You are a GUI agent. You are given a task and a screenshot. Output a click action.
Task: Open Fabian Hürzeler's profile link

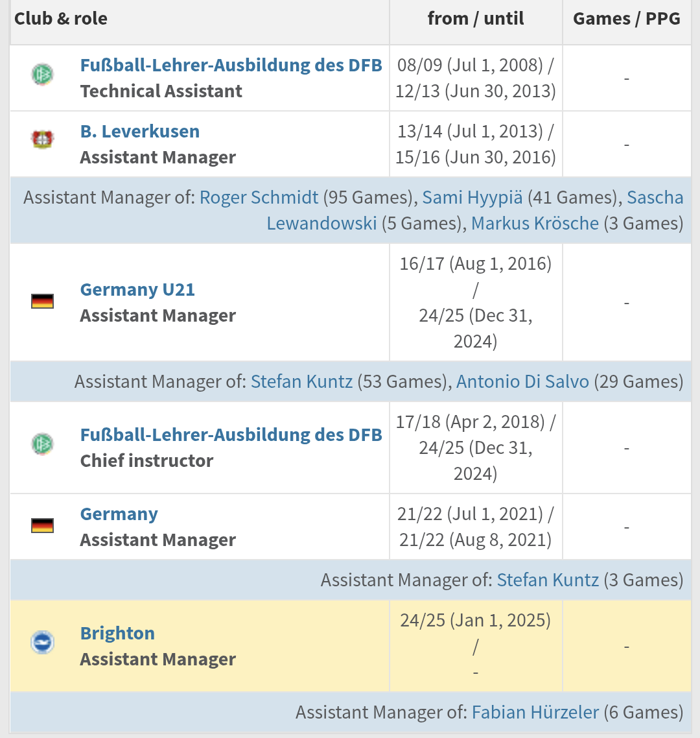[x=535, y=712]
